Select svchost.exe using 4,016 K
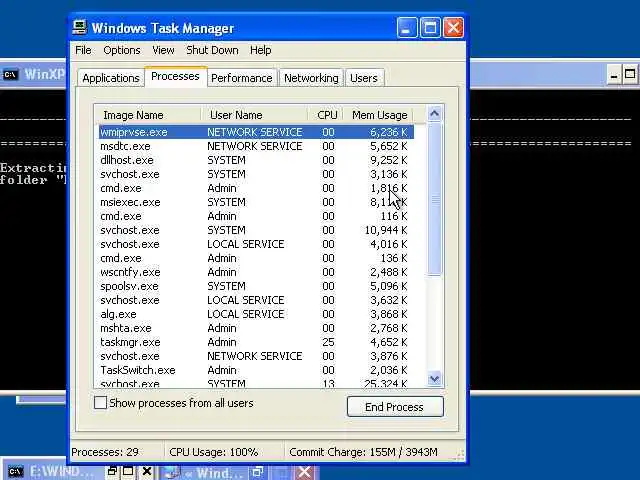Screen dimensions: 640x480 [256, 244]
